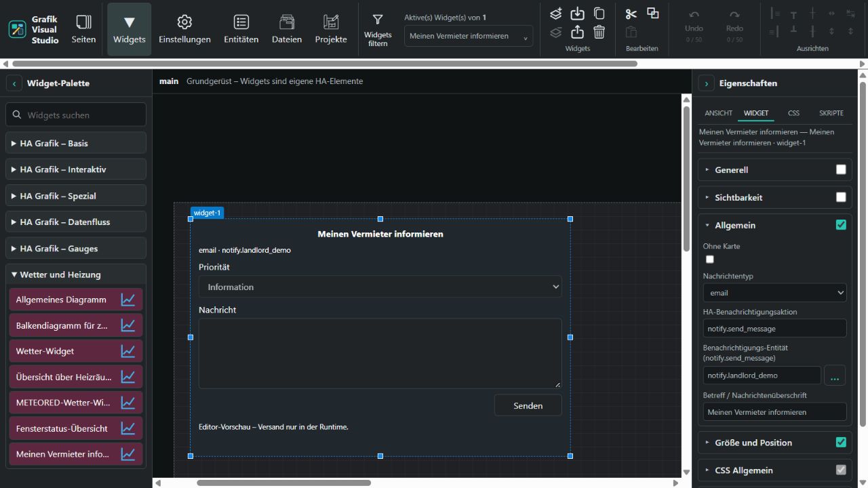Copy the selected widget using the copy icon
This screenshot has height=488, width=868.
coord(599,14)
